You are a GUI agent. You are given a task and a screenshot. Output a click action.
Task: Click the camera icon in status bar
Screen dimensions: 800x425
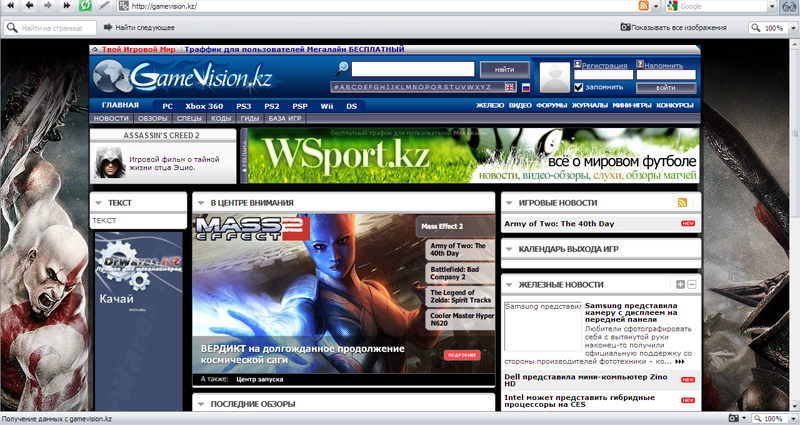733,418
